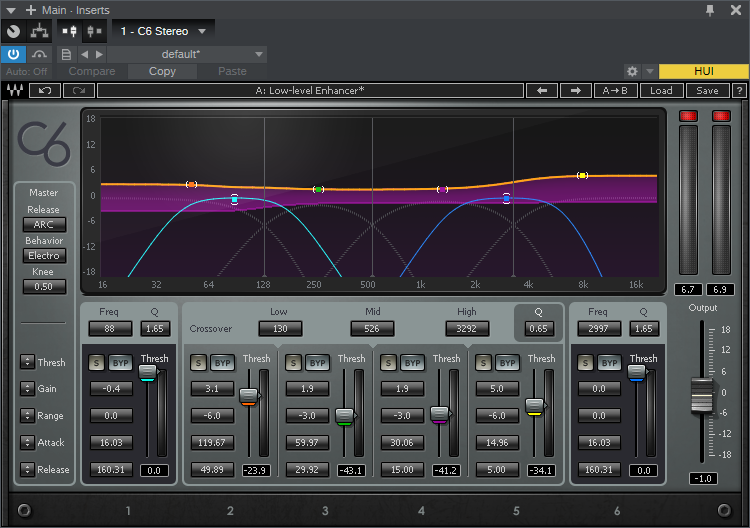Image resolution: width=750 pixels, height=528 pixels.
Task: Go to next preset with right arrow
Action: [x=575, y=90]
